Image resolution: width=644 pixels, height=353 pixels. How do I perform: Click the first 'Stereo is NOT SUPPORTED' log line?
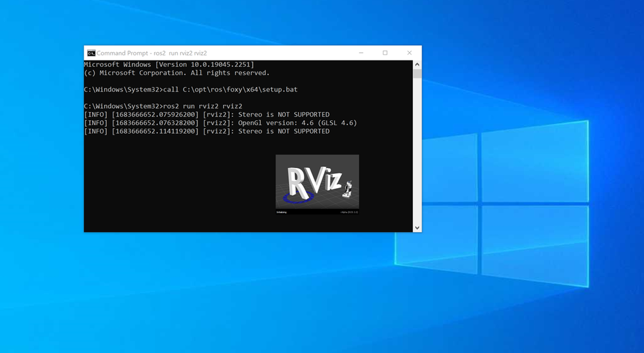click(x=207, y=115)
